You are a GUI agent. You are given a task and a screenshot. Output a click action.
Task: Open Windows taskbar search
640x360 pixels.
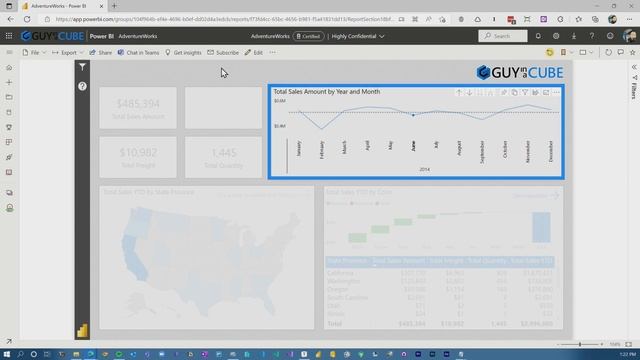pyautogui.click(x=20, y=354)
